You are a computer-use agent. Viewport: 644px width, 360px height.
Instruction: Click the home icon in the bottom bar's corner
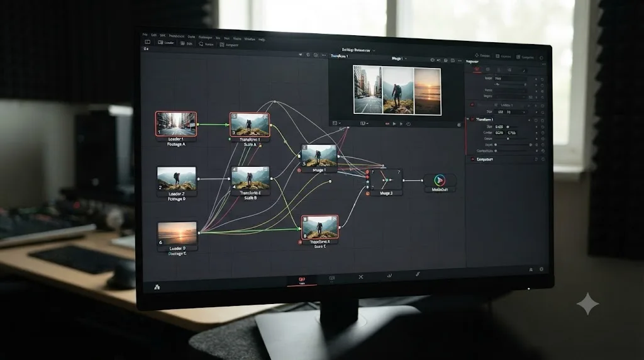[157, 287]
